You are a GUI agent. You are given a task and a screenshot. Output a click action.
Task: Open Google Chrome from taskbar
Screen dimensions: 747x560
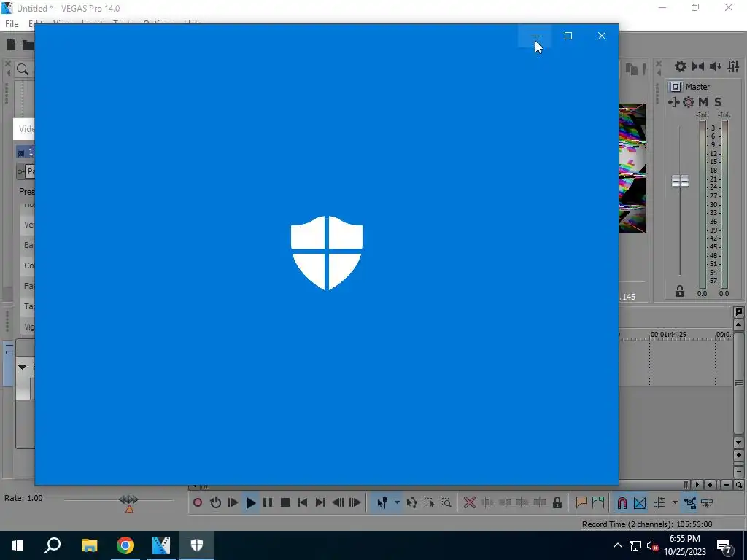coord(125,545)
